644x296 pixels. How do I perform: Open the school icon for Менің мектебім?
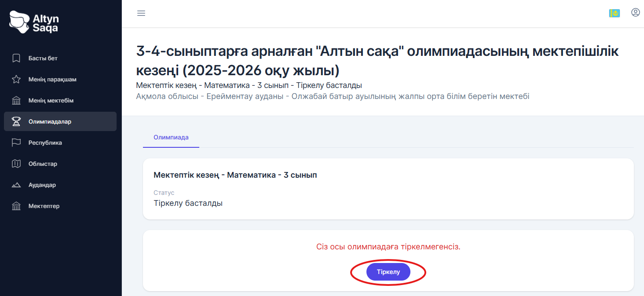(15, 100)
